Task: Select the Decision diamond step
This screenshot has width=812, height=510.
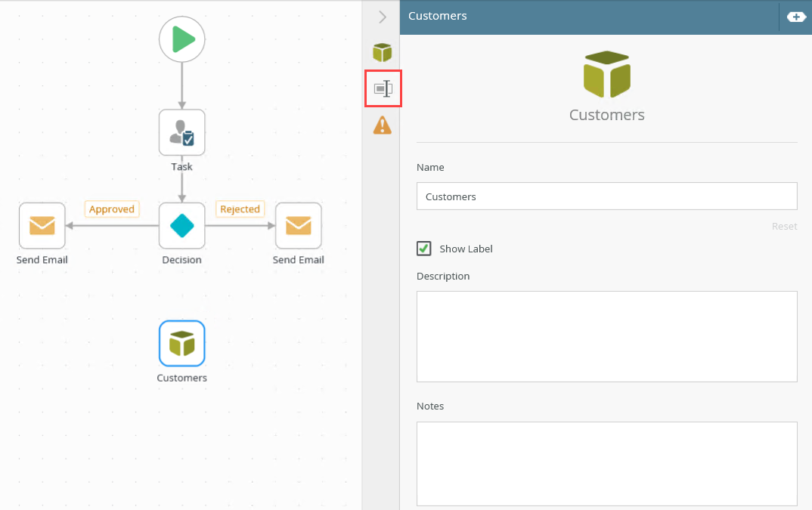Action: 181,226
